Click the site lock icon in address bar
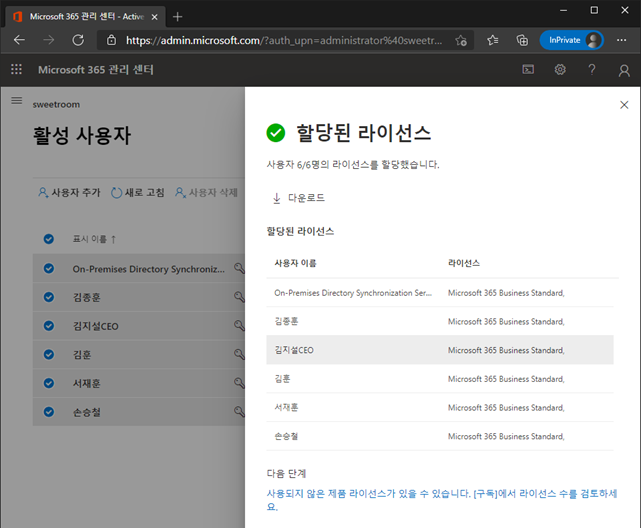This screenshot has width=641, height=528. (111, 40)
